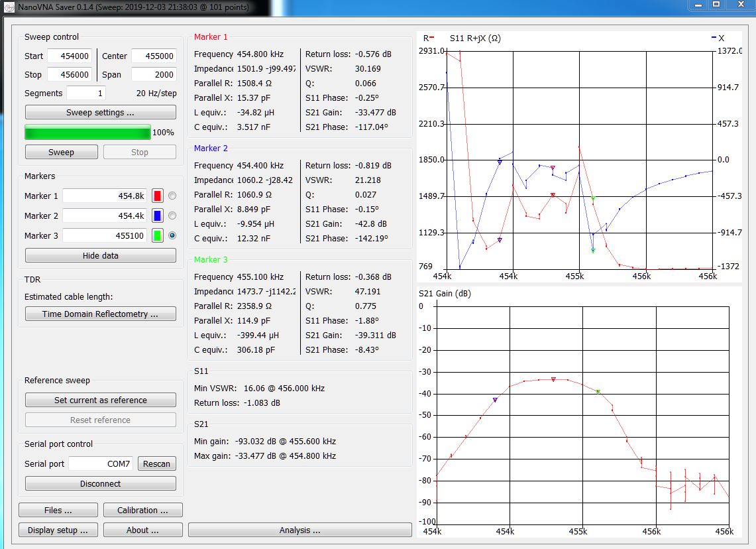The width and height of the screenshot is (756, 549).
Task: Open the Sweep settings dialog
Action: tap(101, 113)
